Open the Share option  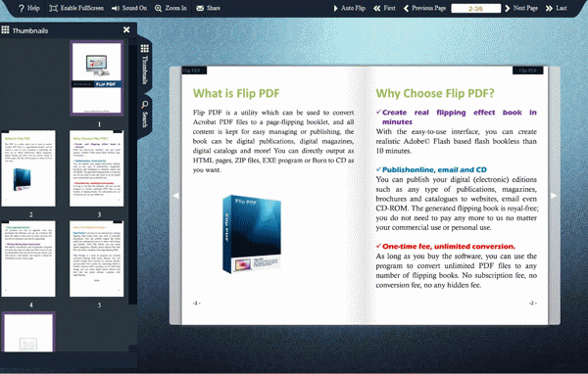(208, 8)
